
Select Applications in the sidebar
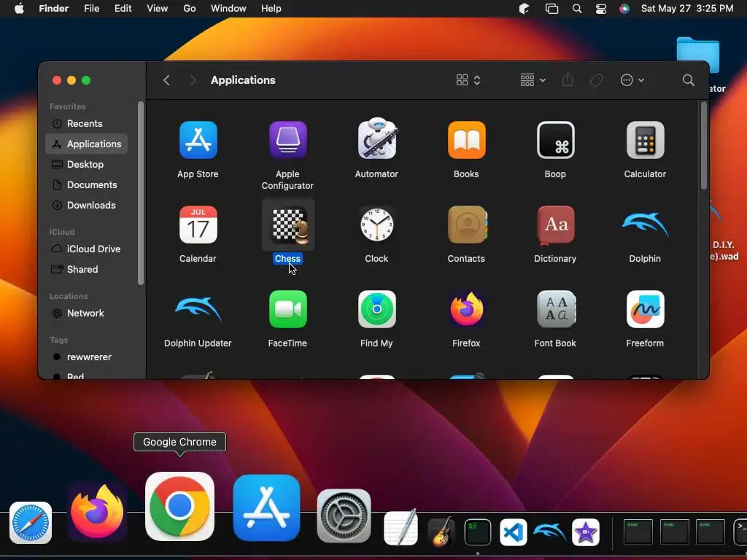click(86, 144)
